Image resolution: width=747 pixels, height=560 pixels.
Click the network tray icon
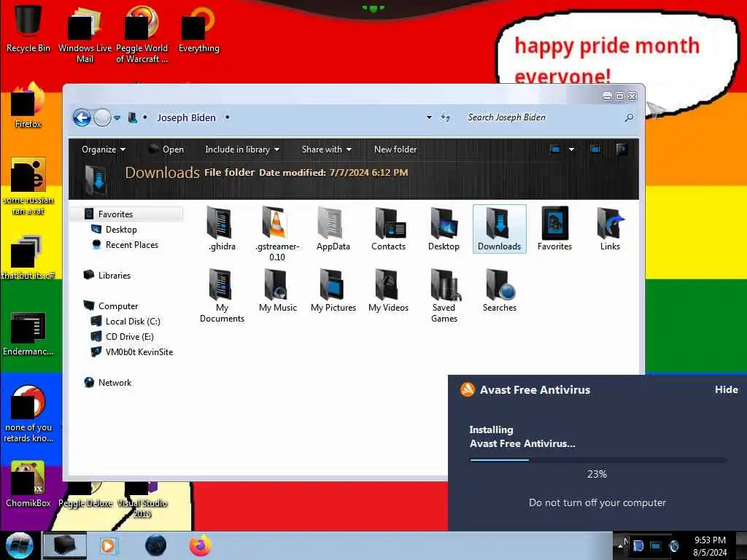coord(656,545)
